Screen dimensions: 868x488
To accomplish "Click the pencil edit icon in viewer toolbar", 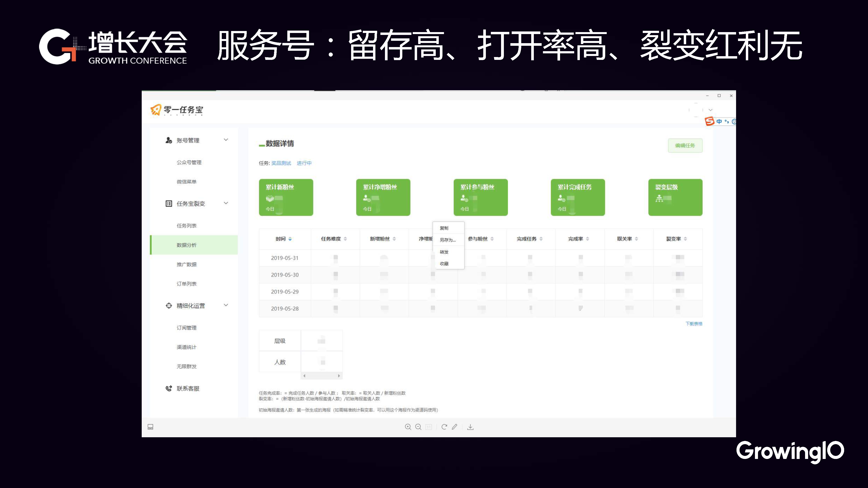I will pos(455,427).
